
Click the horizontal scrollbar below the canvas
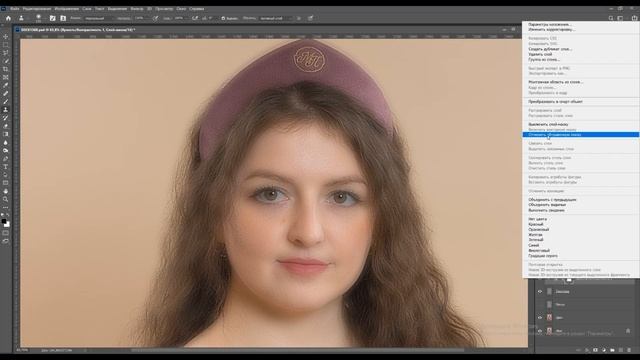[298, 350]
